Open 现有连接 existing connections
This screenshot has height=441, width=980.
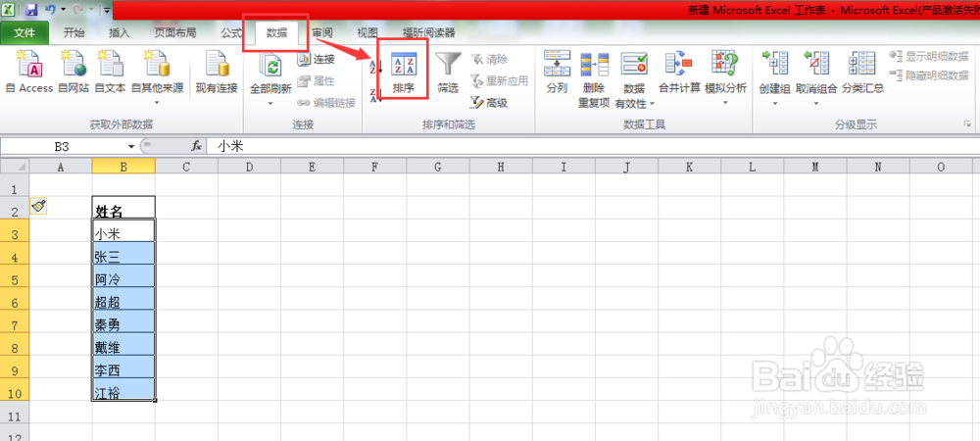coord(217,73)
